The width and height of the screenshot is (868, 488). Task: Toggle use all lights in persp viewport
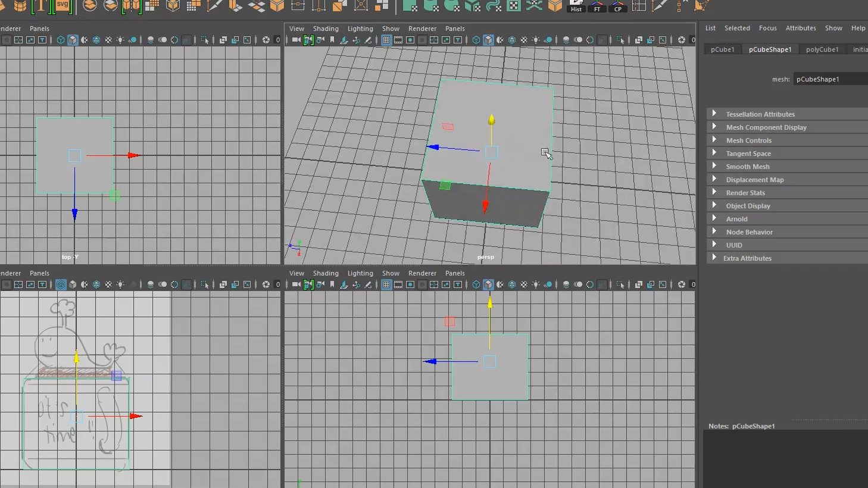tap(536, 40)
